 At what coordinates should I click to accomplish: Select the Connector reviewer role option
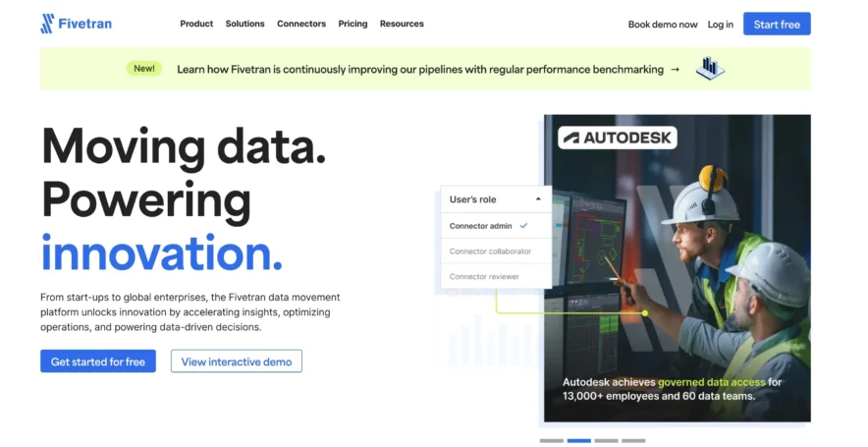[484, 277]
